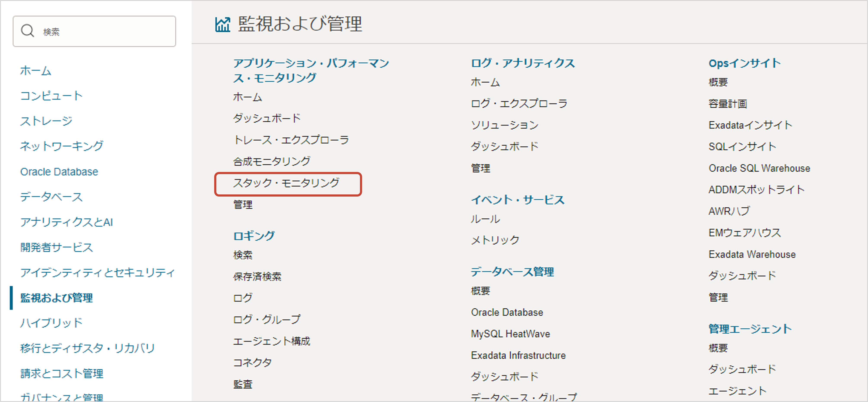Click トレース・エクスプローラ link
This screenshot has width=868, height=402.
[x=291, y=140]
